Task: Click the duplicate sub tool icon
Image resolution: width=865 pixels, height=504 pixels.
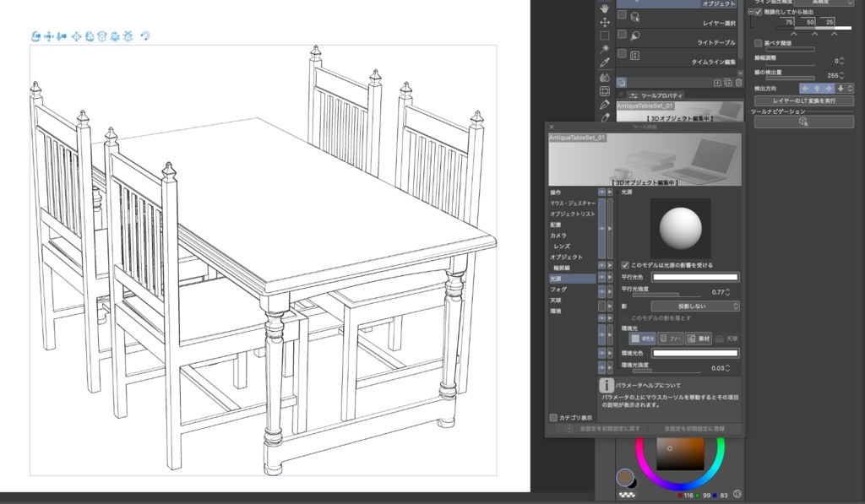Action: [728, 83]
